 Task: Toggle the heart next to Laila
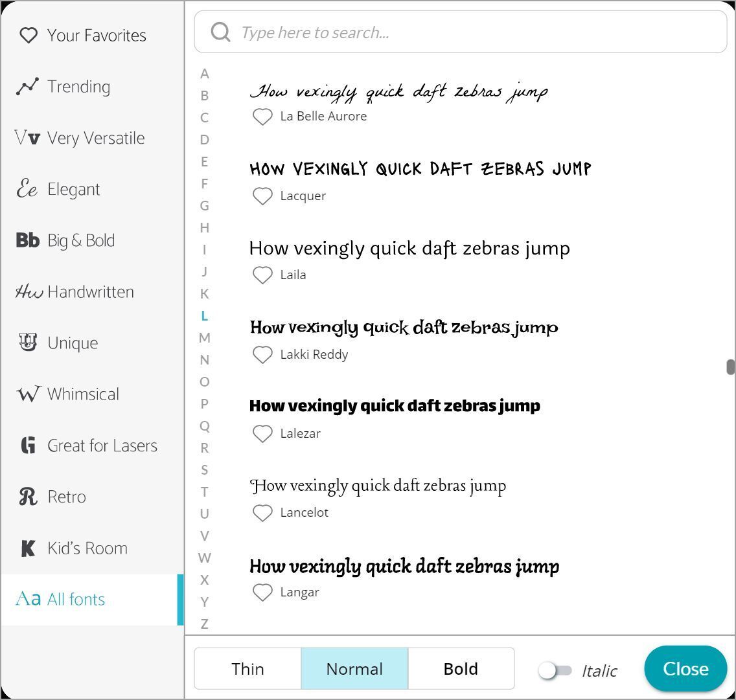tap(262, 275)
